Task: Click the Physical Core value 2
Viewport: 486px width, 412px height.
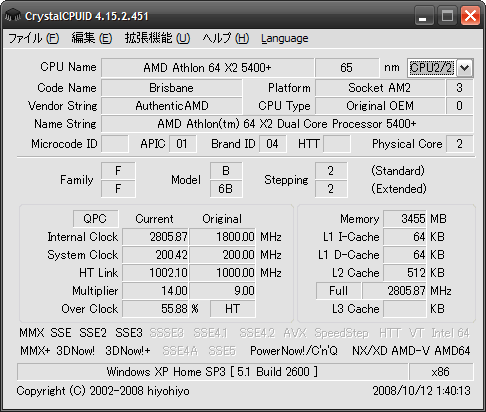Action: pos(459,144)
